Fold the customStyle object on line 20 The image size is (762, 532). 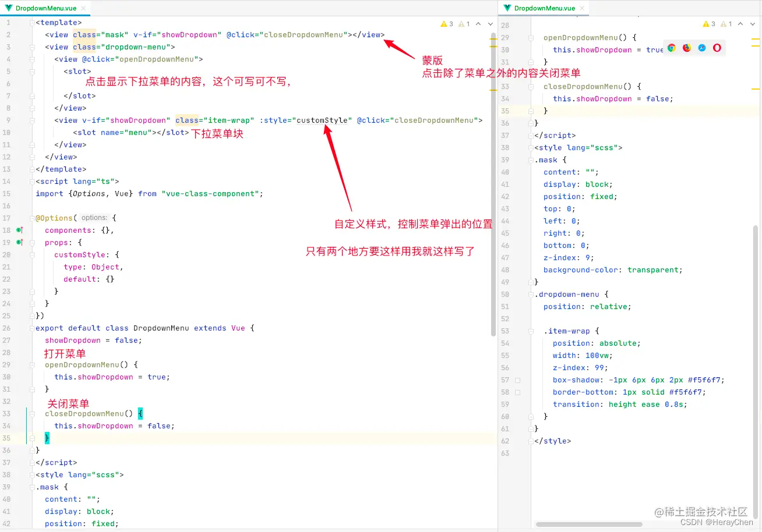(33, 255)
